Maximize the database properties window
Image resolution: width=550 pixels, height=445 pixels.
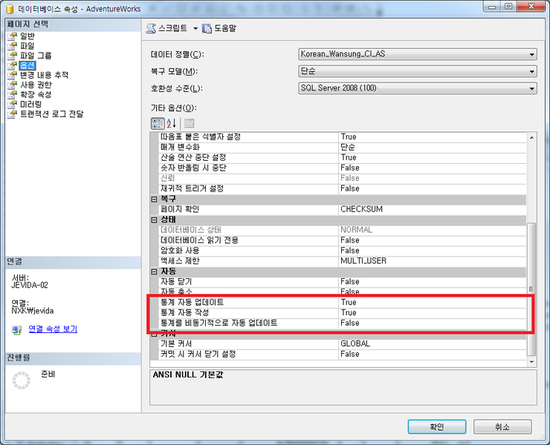(509, 7)
